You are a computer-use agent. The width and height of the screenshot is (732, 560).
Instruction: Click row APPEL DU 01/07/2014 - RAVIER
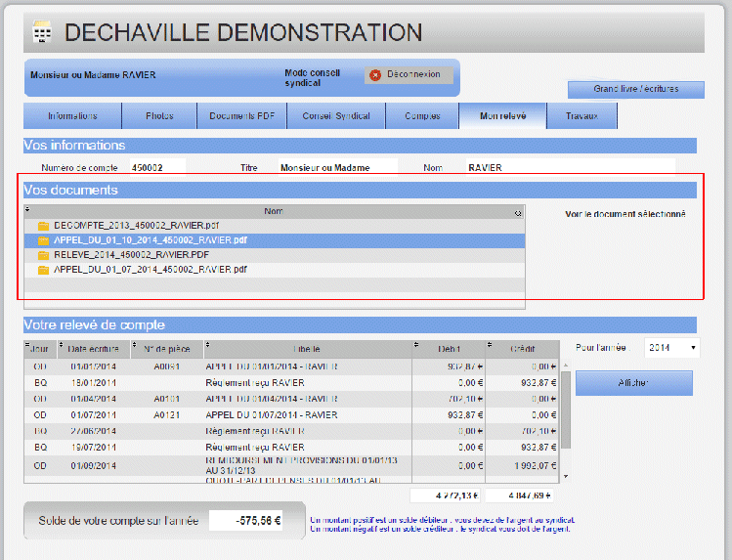(291, 415)
